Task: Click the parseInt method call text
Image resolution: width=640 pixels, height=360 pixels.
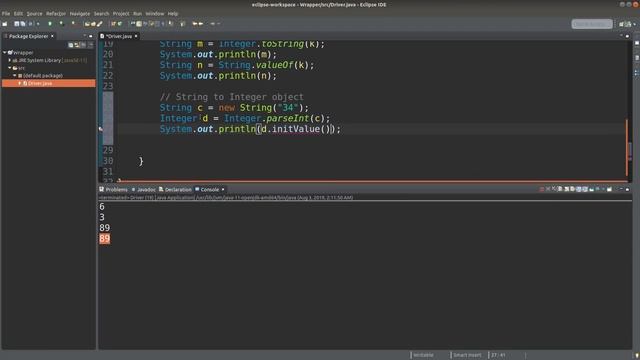Action: [288, 118]
